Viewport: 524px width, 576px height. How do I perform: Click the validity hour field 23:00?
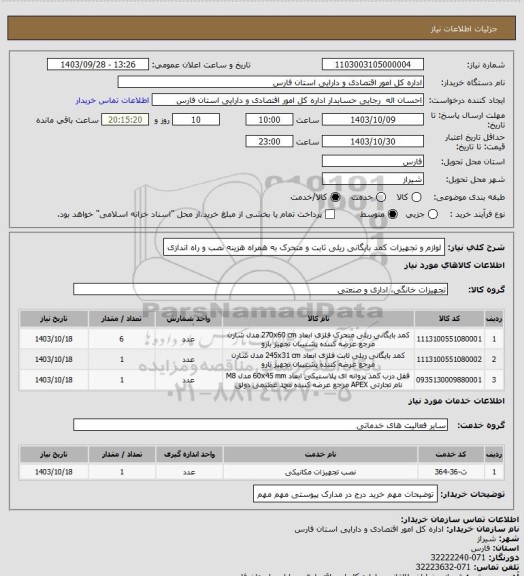tap(269, 141)
